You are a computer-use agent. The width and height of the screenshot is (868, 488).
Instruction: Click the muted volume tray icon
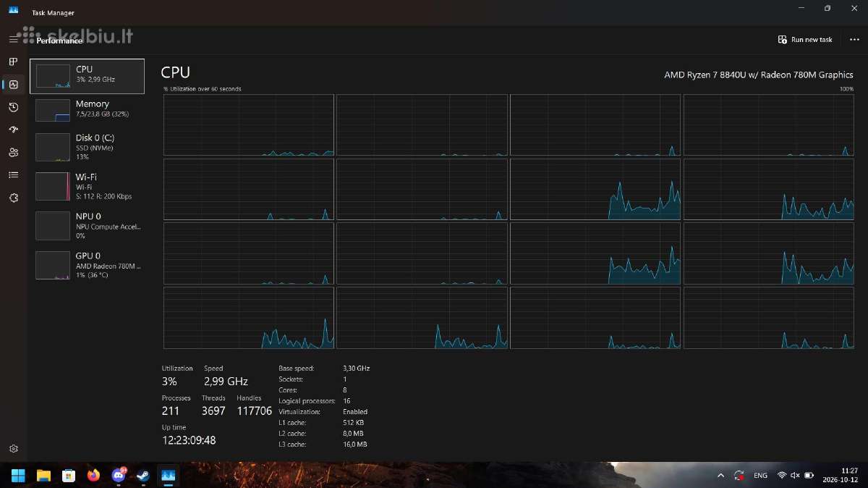795,476
